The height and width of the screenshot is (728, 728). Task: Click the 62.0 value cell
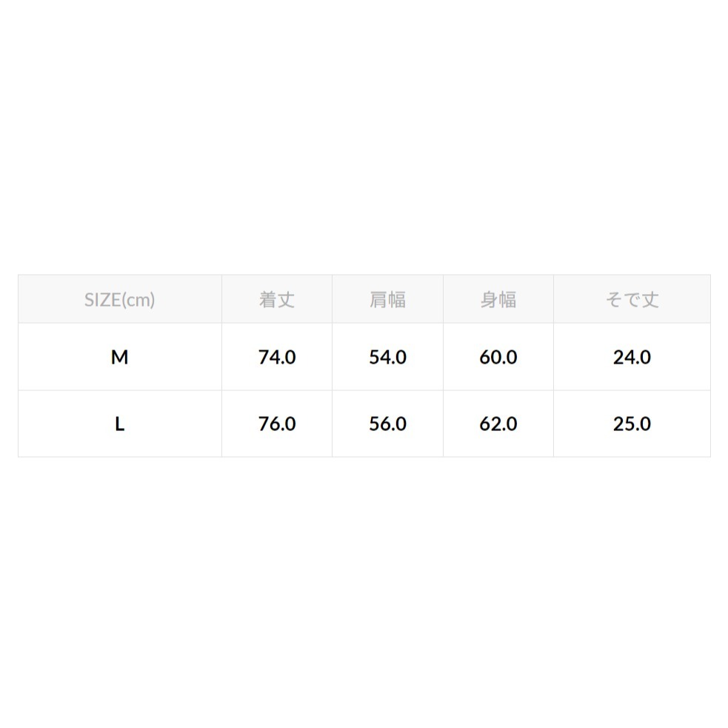tap(498, 424)
